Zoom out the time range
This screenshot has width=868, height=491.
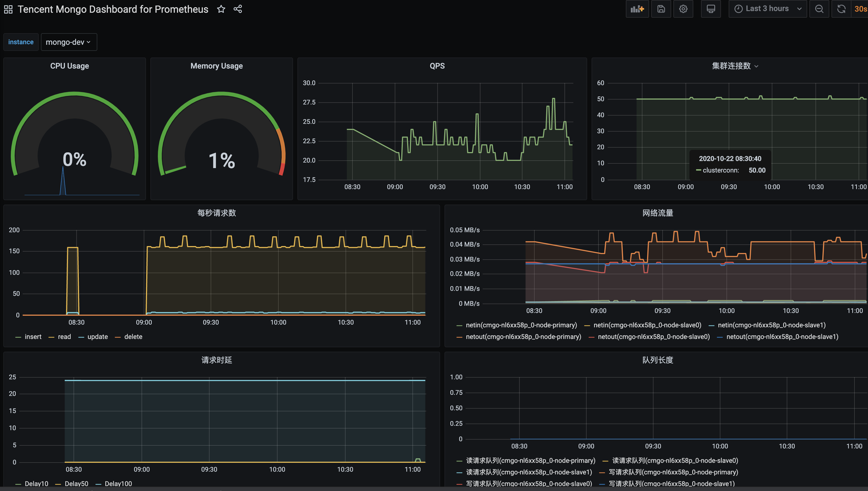point(819,9)
